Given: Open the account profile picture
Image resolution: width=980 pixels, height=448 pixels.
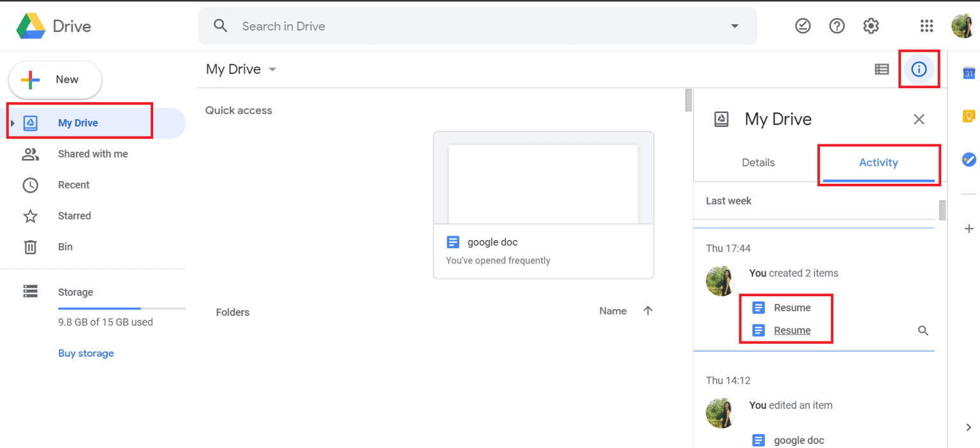Looking at the screenshot, I should point(962,26).
